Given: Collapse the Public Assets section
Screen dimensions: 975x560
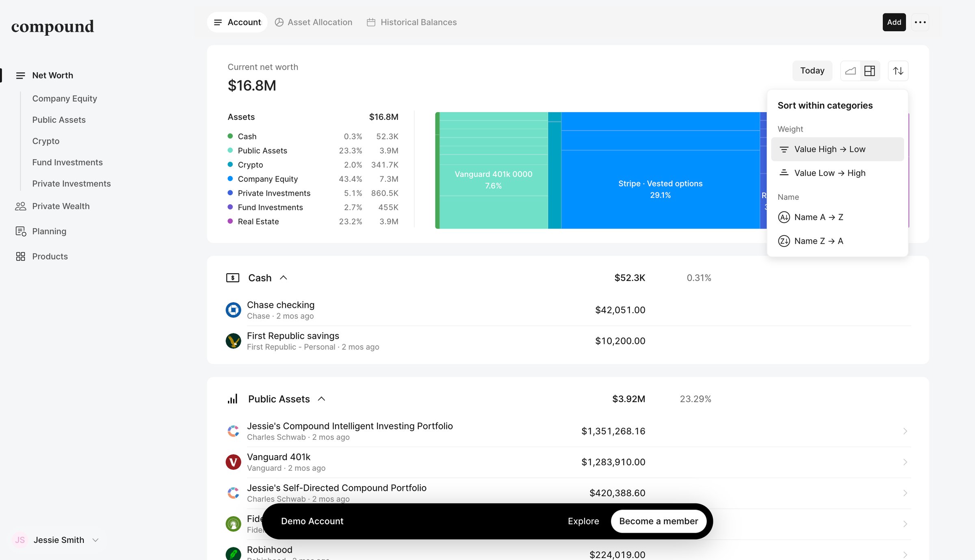Looking at the screenshot, I should pyautogui.click(x=322, y=399).
